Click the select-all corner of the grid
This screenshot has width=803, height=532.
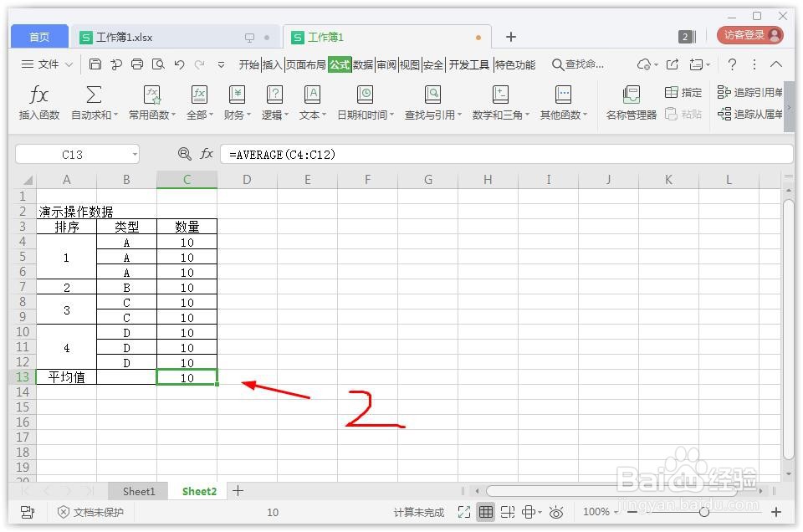[x=28, y=180]
